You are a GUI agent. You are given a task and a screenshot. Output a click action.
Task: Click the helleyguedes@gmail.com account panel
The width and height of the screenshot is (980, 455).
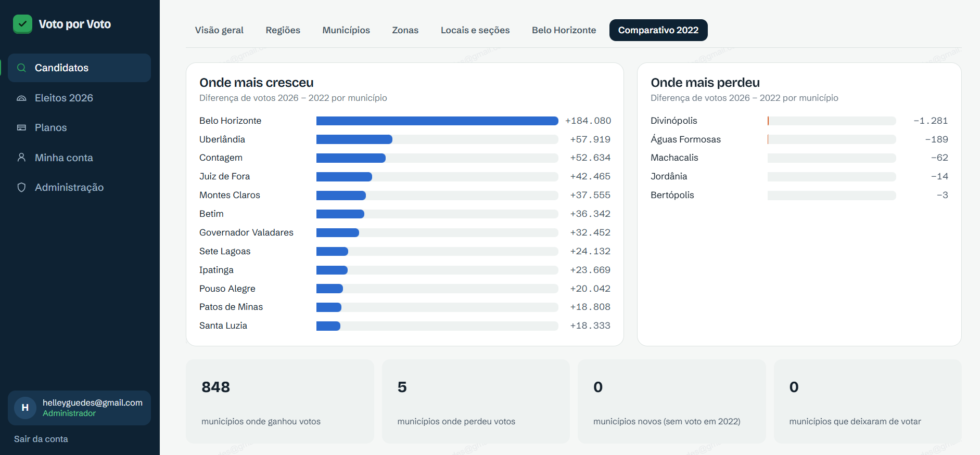[79, 408]
